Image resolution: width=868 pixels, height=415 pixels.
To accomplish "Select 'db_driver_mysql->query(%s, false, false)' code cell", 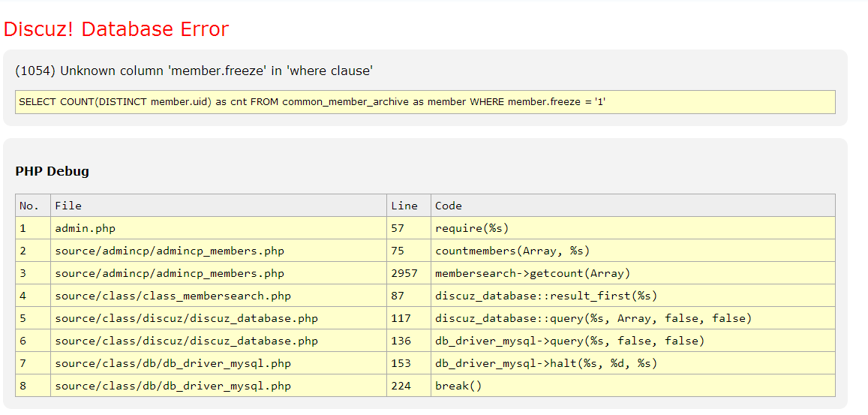I will point(632,341).
